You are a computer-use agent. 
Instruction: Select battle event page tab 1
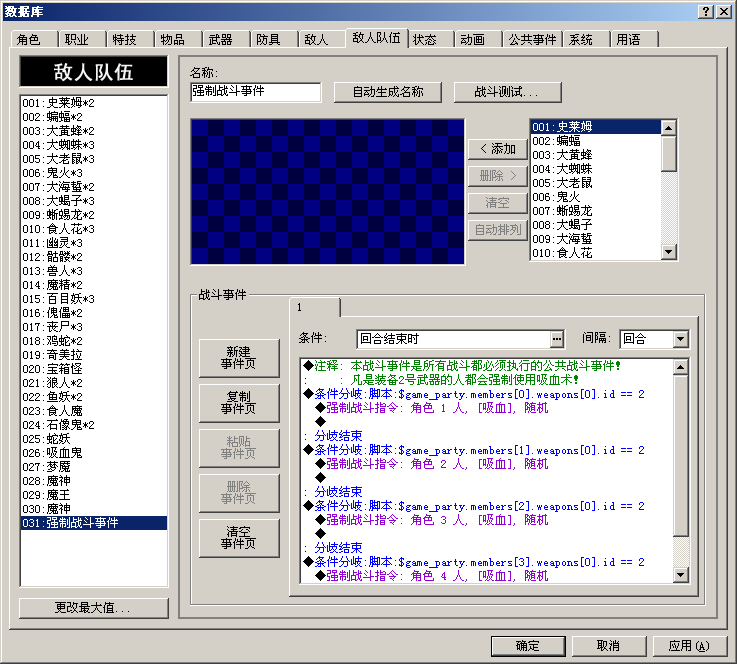(x=315, y=307)
